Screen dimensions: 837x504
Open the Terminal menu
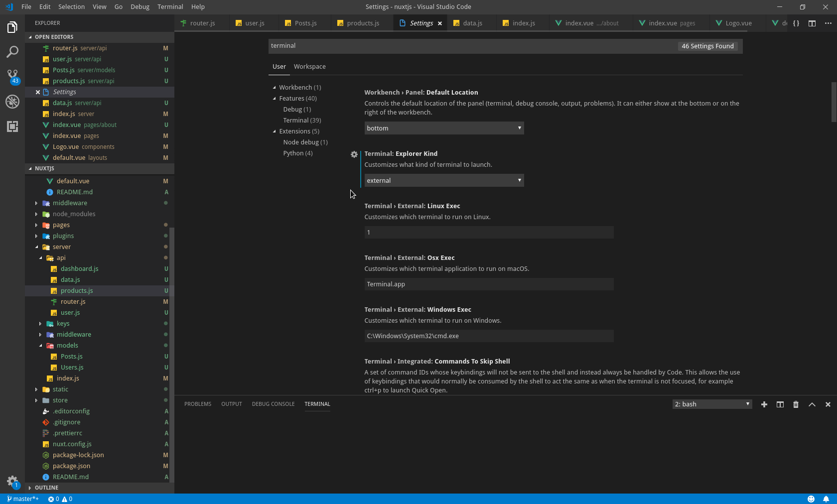point(170,6)
